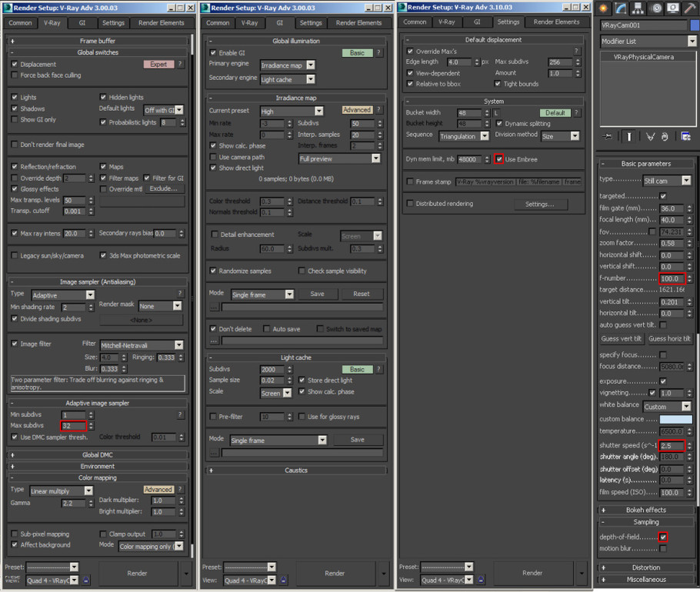Open GI tab in System settings window

point(477,22)
